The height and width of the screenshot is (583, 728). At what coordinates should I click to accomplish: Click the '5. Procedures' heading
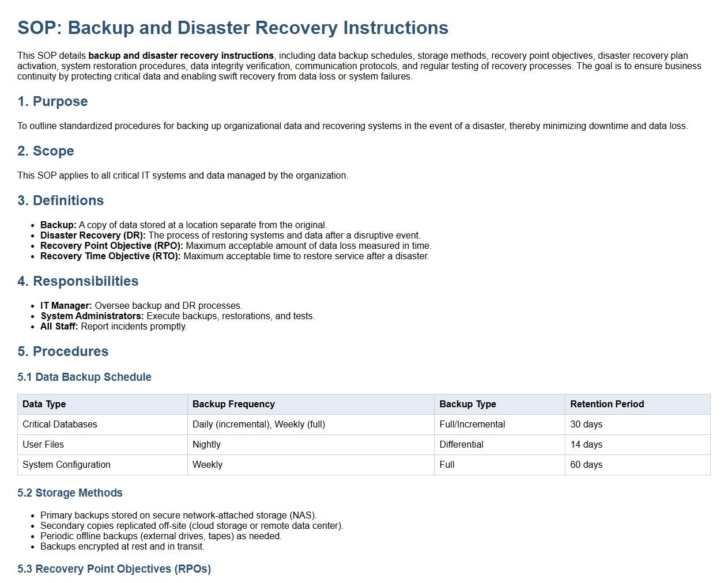pyautogui.click(x=63, y=351)
